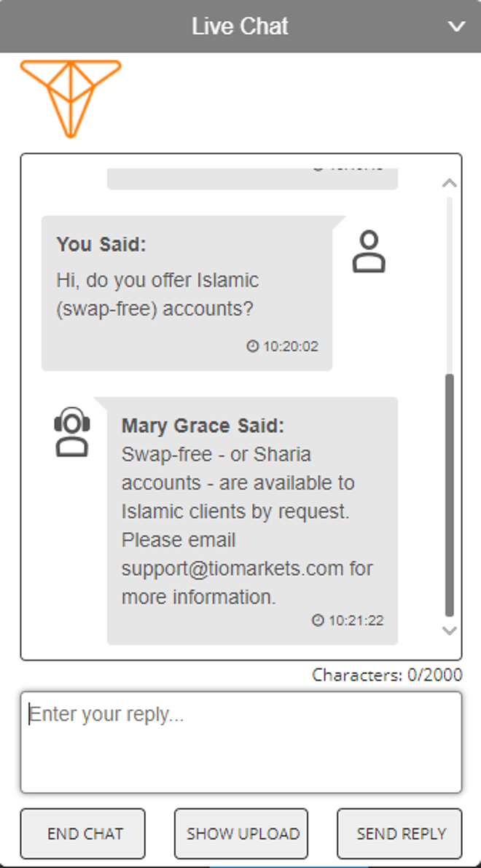Click the Characters 0/2000 counter

click(x=387, y=675)
